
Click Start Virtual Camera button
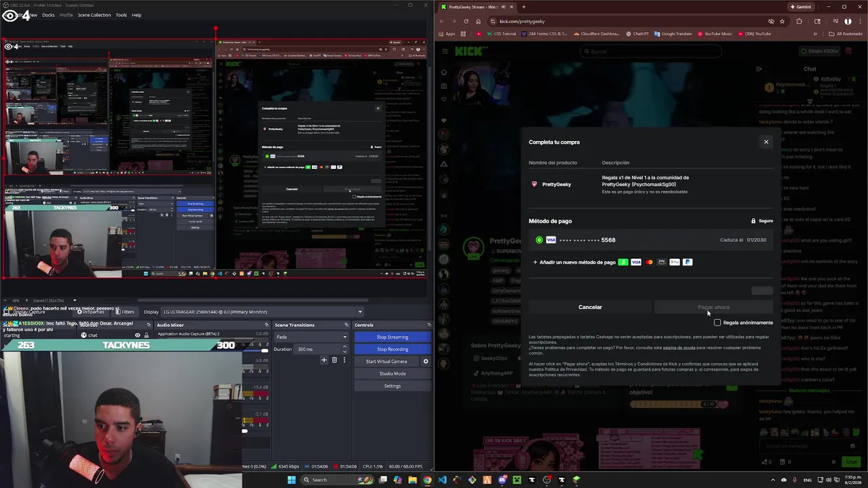pos(387,361)
